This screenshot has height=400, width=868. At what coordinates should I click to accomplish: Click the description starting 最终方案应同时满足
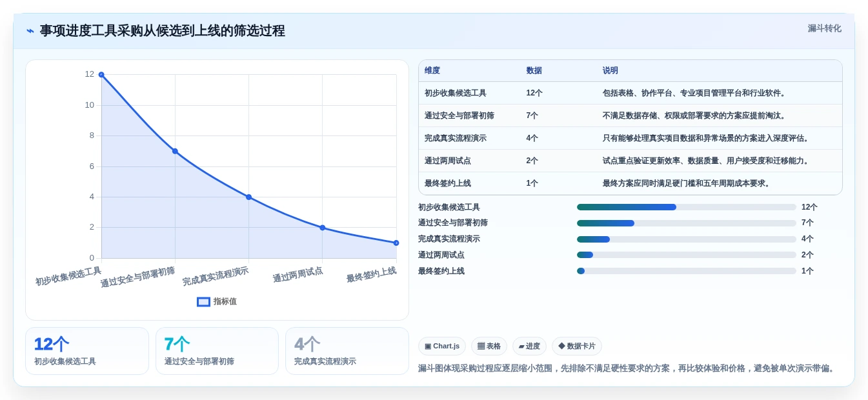(x=687, y=183)
